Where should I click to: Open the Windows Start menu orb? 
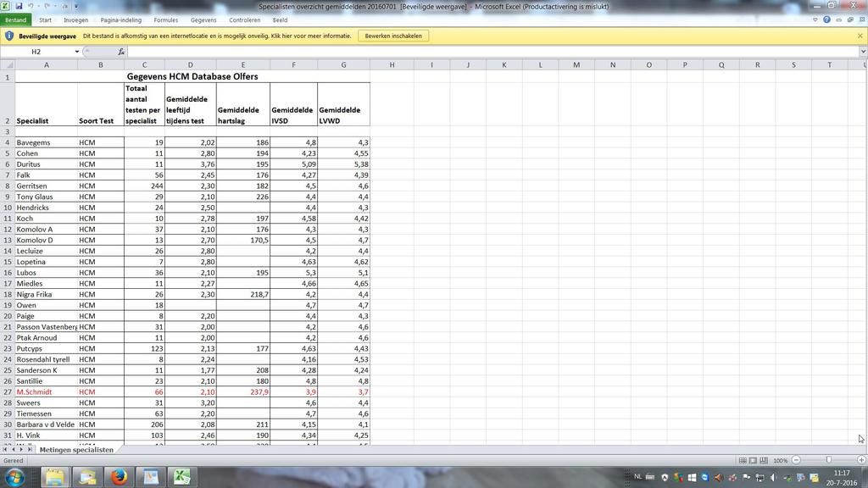click(x=15, y=477)
